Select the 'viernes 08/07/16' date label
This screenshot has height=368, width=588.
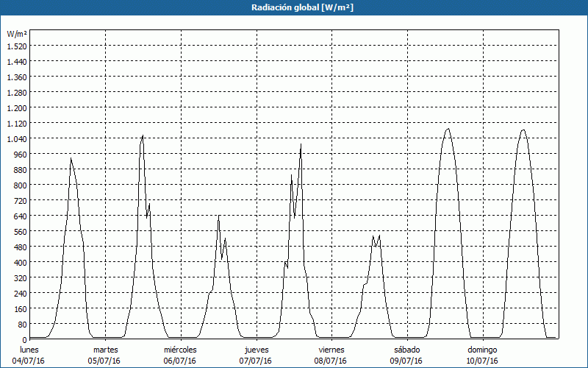[x=331, y=355]
